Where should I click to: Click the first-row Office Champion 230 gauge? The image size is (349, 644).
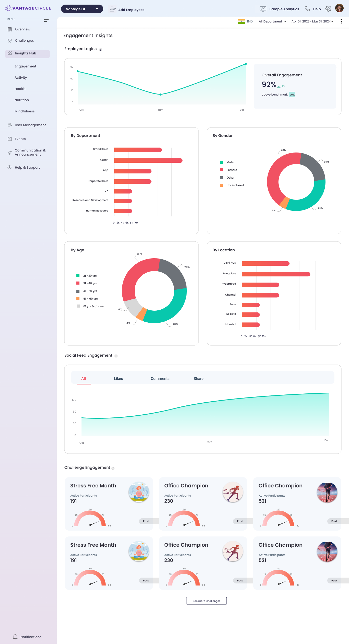184,519
